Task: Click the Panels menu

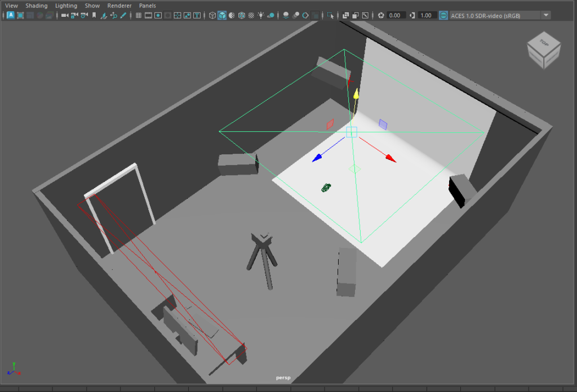Action: pyautogui.click(x=147, y=6)
